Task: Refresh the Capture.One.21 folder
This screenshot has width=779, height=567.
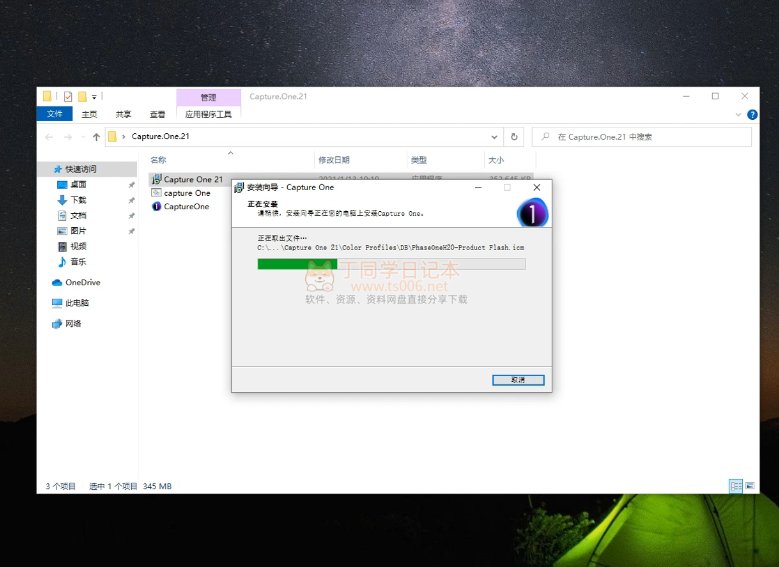Action: (x=514, y=137)
